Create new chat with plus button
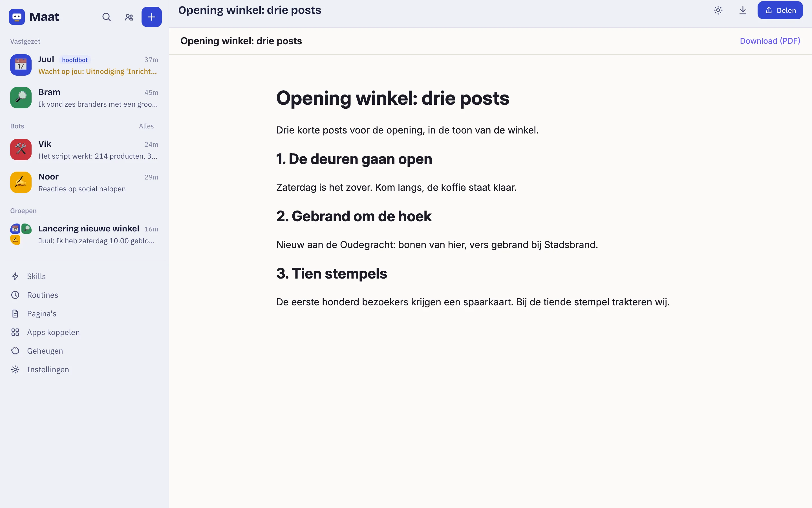The image size is (812, 508). (x=151, y=17)
